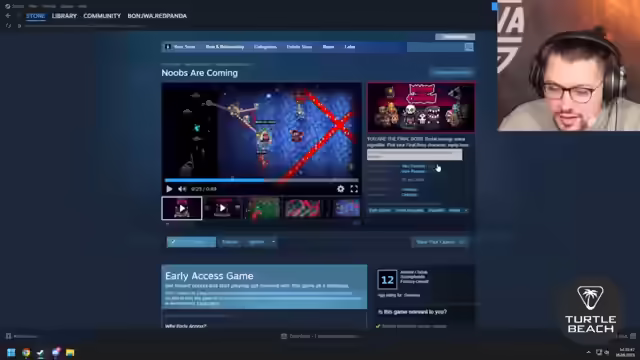Open trailer settings gear icon
Viewport: 640px width, 360px height.
tap(340, 189)
